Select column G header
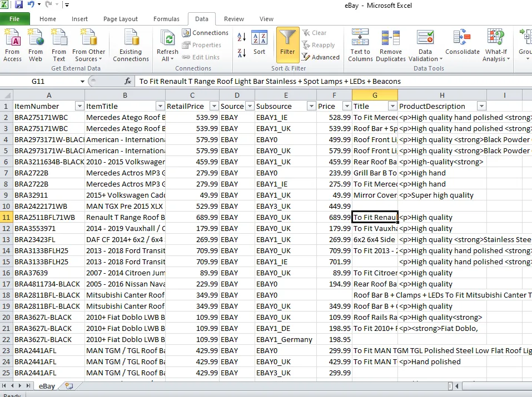Screen dimensions: 532x397 (375, 96)
